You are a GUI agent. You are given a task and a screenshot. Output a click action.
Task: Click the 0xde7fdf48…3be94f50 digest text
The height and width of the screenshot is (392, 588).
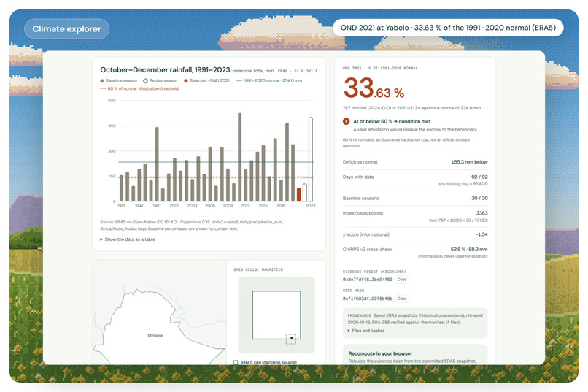[368, 280]
